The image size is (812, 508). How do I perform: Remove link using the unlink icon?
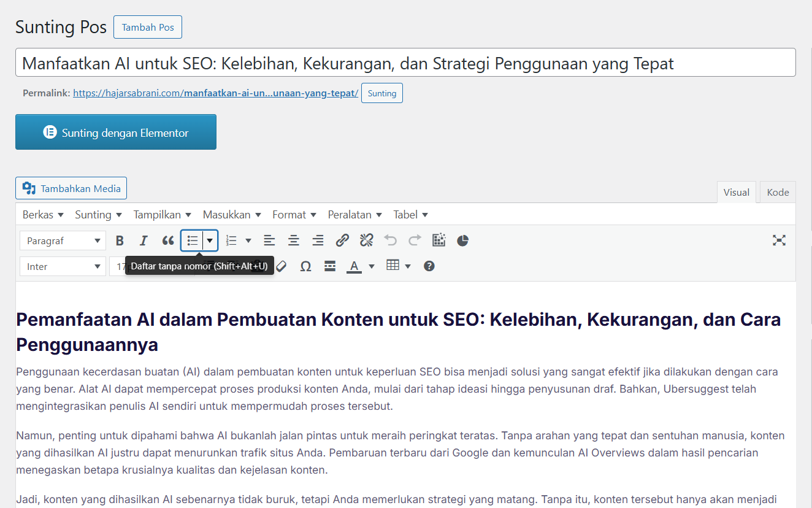pyautogui.click(x=367, y=241)
